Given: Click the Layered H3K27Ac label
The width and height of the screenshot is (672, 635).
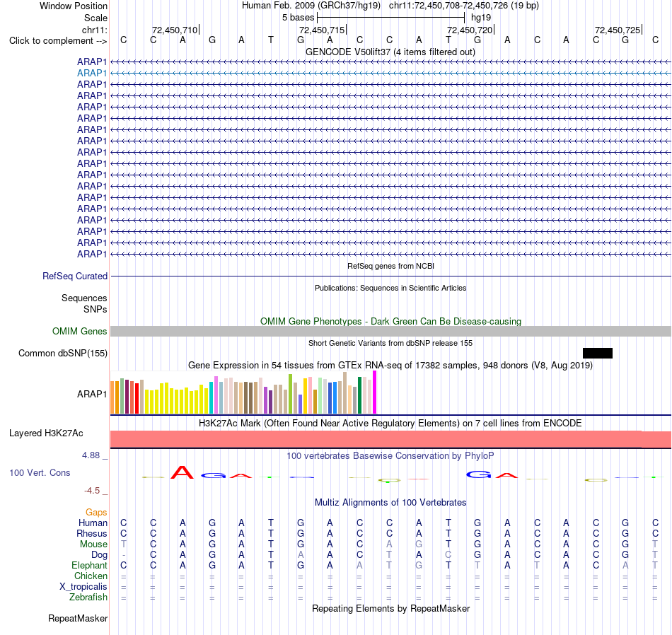Looking at the screenshot, I should 46,433.
